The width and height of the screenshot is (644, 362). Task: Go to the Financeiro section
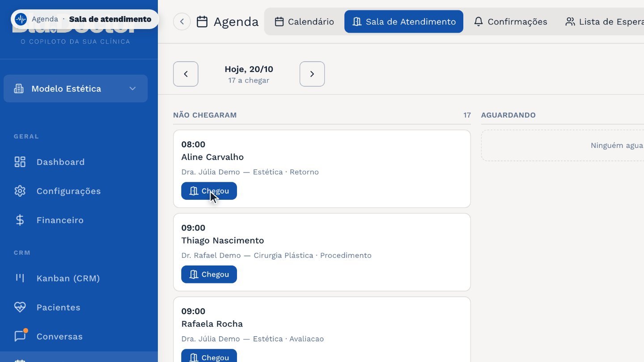pyautogui.click(x=79, y=220)
